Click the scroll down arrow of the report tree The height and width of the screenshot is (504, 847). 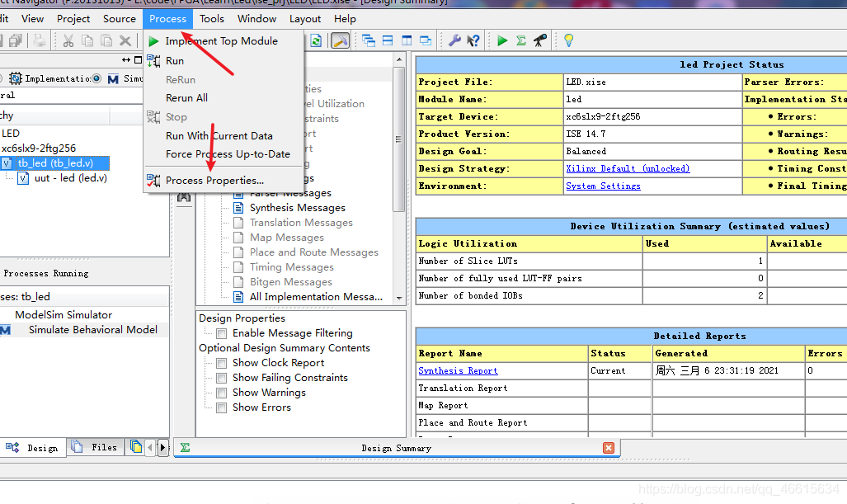pos(399,298)
